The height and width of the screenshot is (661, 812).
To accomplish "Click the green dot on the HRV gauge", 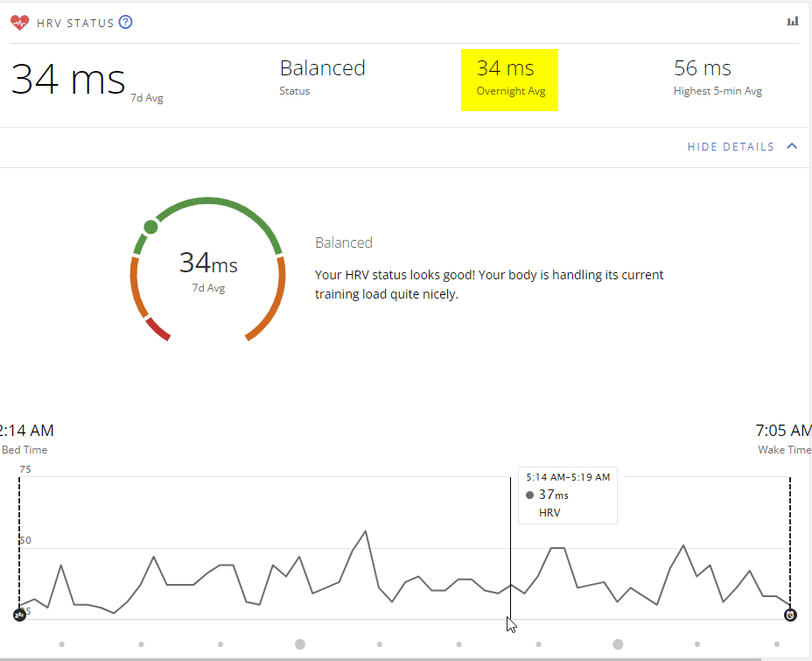I will coord(150,227).
